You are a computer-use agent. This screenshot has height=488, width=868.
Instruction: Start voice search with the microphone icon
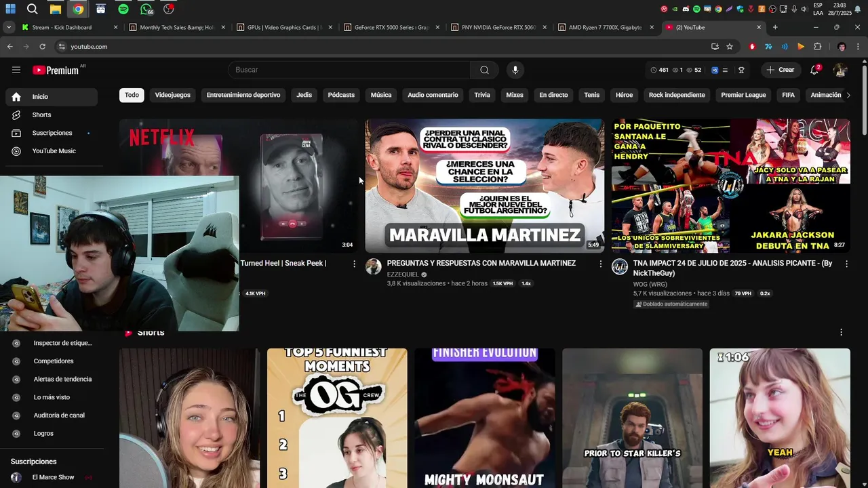515,70
